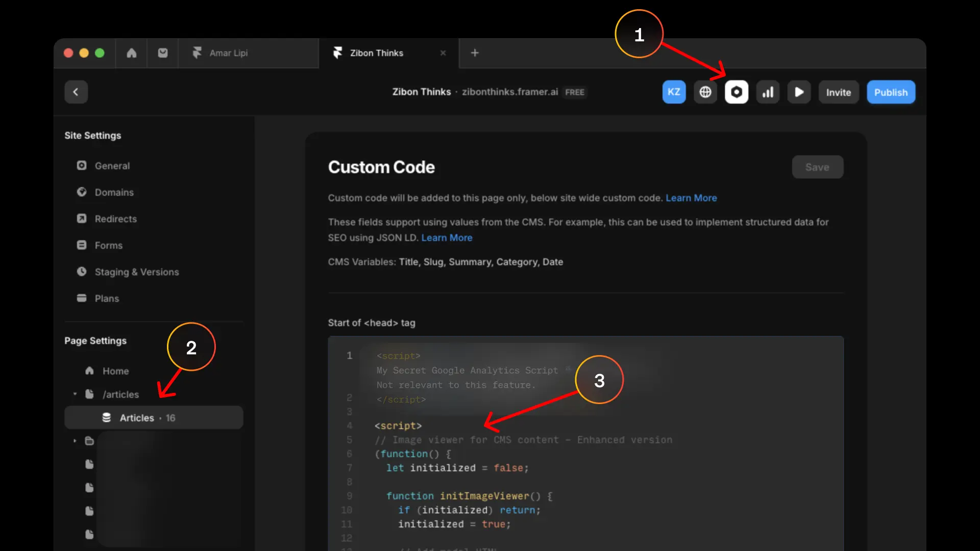The height and width of the screenshot is (551, 980).
Task: Click the Framer logo on Zibon Thinks tab
Action: point(337,53)
